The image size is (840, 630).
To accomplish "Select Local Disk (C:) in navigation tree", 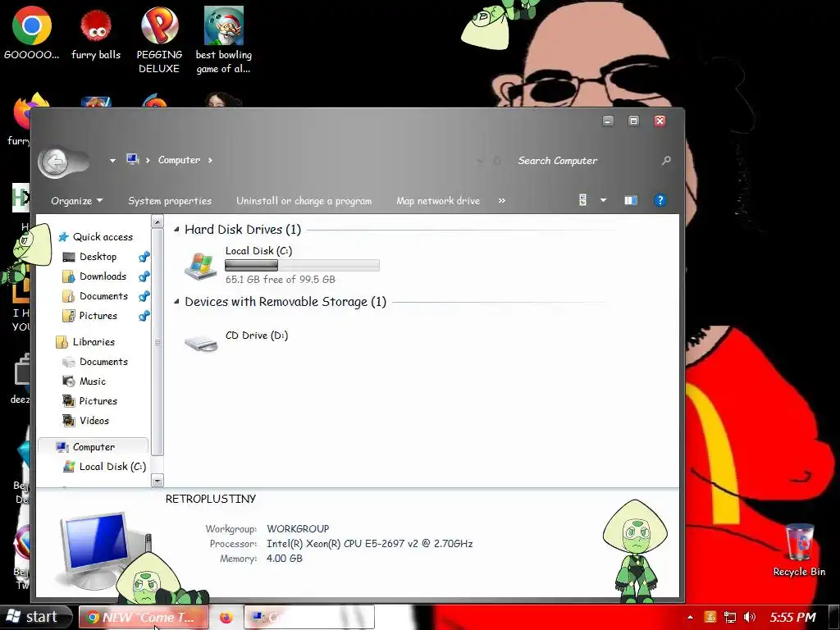I will [x=112, y=467].
